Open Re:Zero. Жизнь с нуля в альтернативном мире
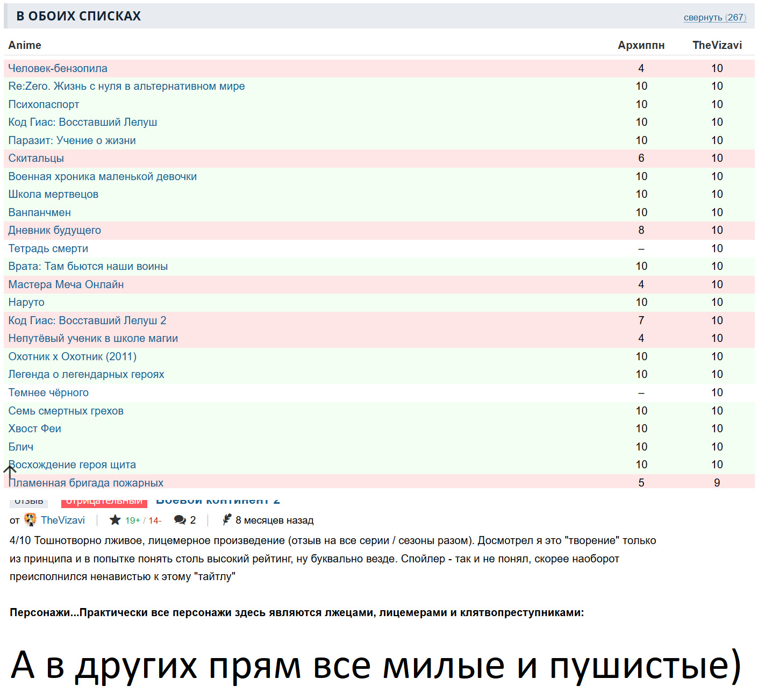Viewport: 772px width, 700px height. [x=126, y=86]
